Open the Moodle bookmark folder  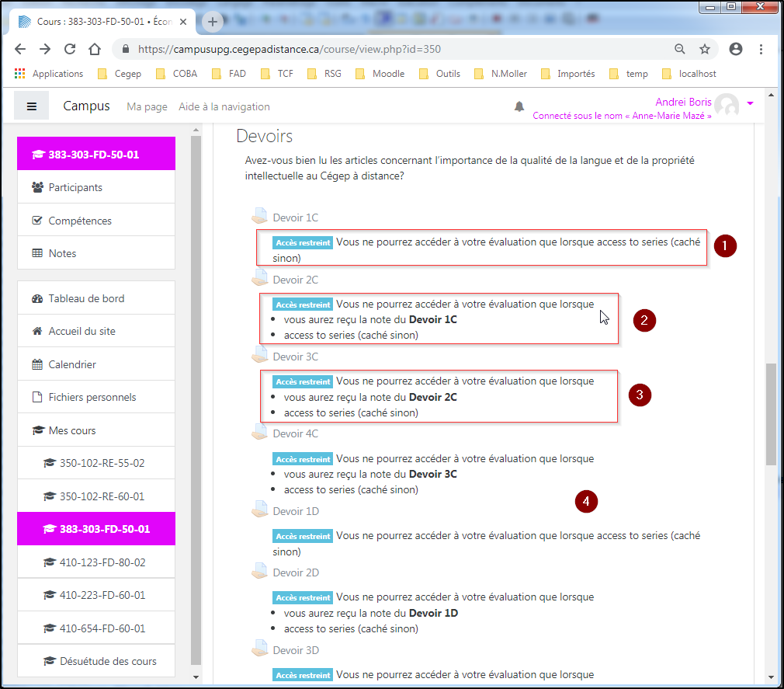tap(380, 74)
